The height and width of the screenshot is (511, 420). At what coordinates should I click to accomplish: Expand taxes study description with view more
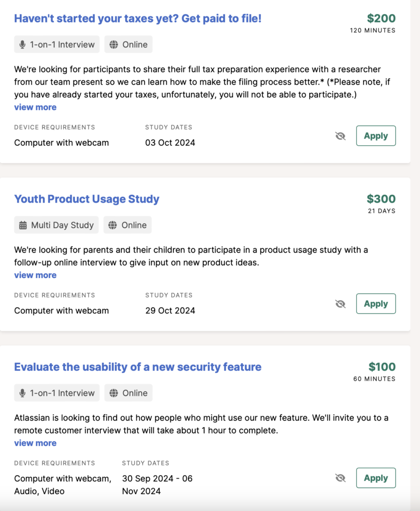(x=35, y=107)
